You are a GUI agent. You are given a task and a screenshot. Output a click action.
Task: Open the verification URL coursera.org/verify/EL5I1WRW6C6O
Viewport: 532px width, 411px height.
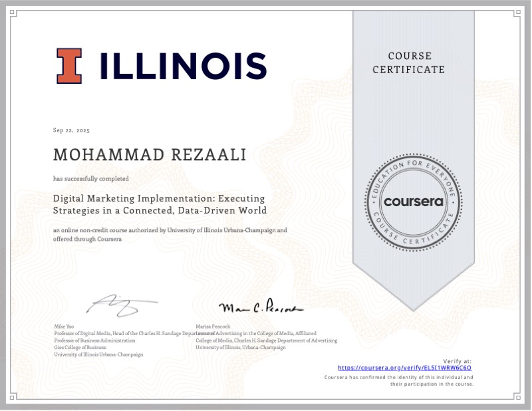(404, 366)
